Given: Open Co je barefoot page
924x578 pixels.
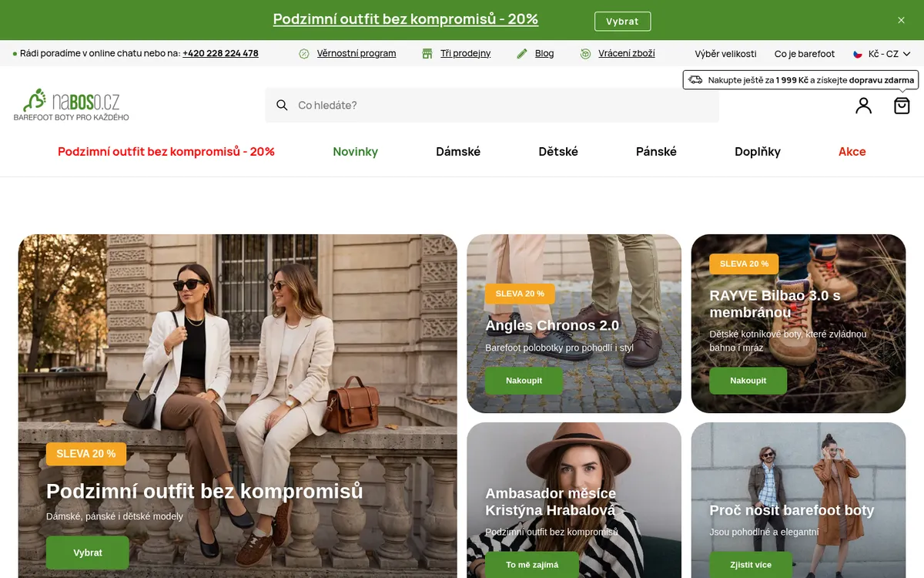Looking at the screenshot, I should (x=805, y=54).
